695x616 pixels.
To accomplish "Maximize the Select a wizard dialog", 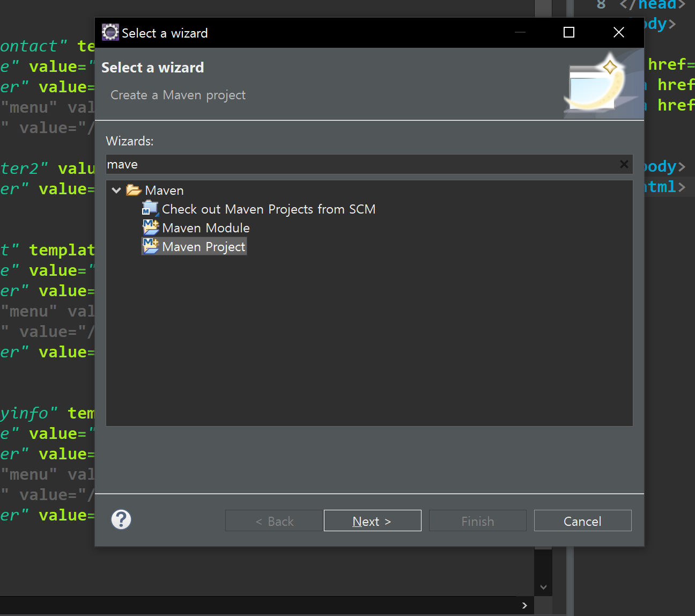I will [569, 33].
